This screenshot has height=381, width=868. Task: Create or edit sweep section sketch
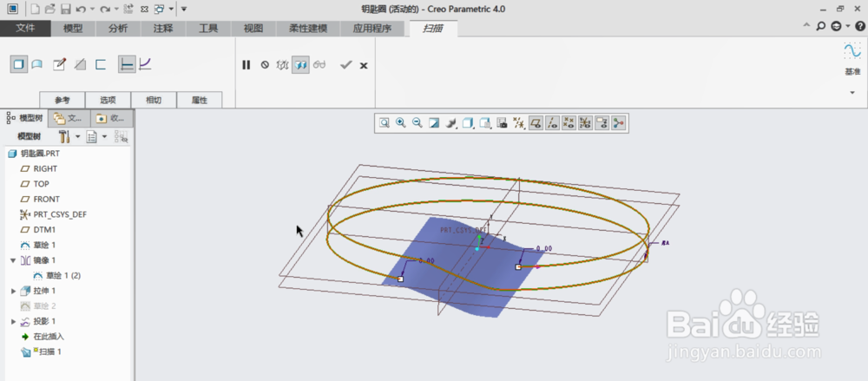[59, 65]
